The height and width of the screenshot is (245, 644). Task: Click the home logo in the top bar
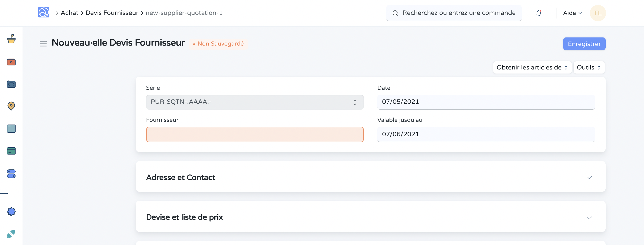tap(44, 12)
